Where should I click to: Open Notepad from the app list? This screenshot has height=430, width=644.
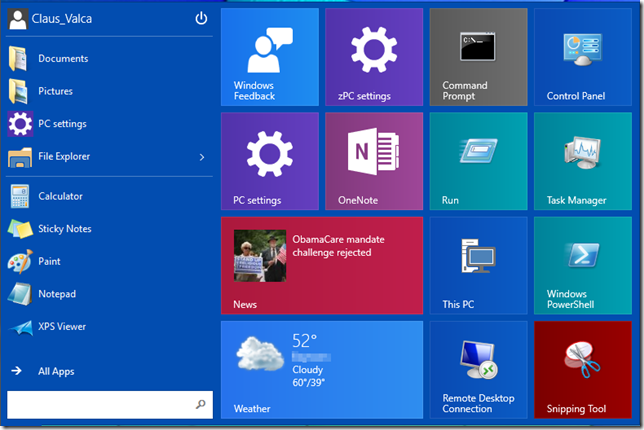110,294
